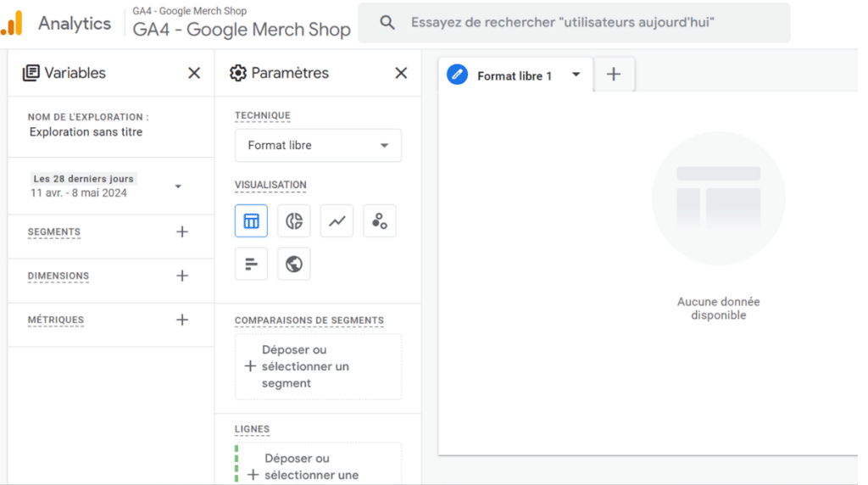Click the Lignes drop zone 'Déposer ou sélectionner une'
Screen dimensions: 868x485
(x=318, y=464)
